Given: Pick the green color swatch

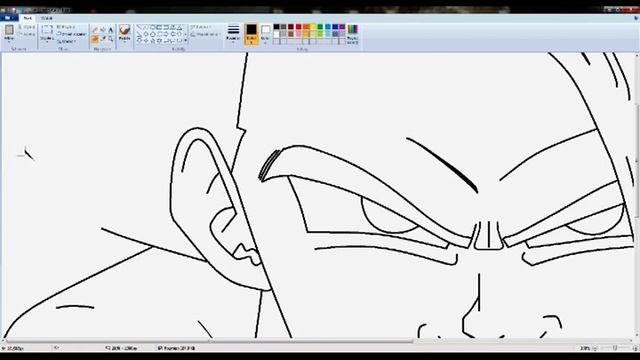Looking at the screenshot, I should tap(320, 27).
